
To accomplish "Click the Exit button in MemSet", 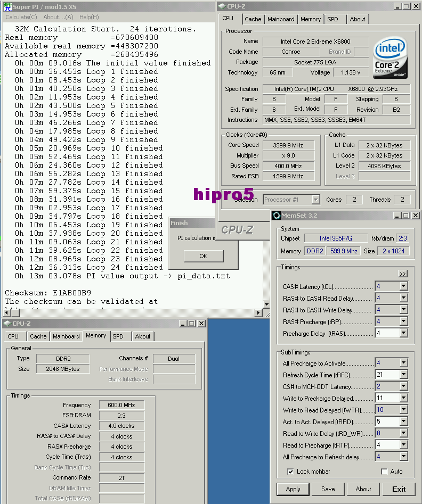I will (x=399, y=489).
